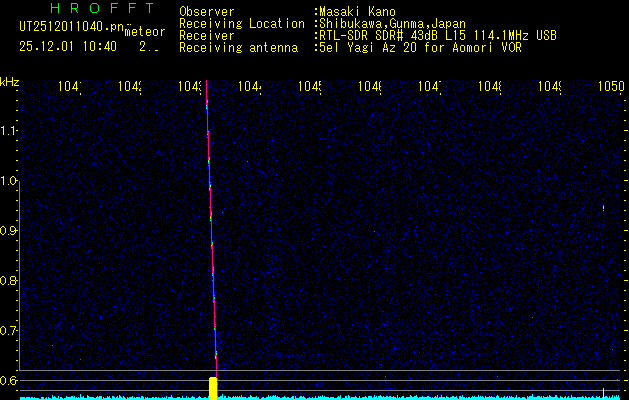Click the kHz axis unit label
Viewport: 629px width, 400px height.
(9, 82)
